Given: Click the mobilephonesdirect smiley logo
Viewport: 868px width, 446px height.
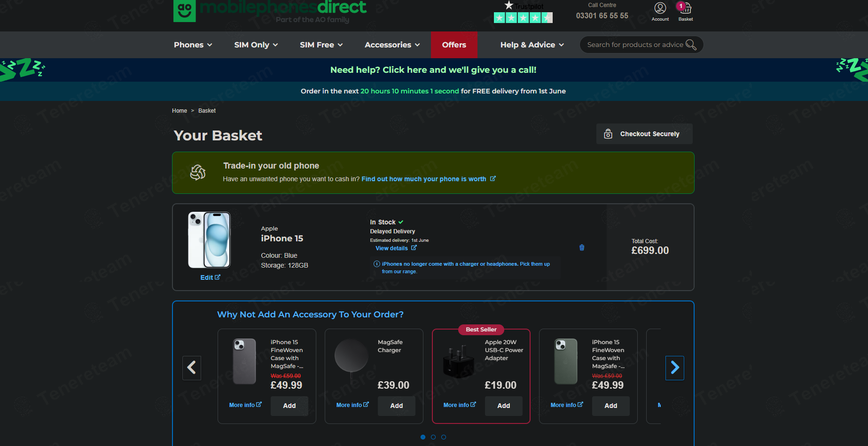Looking at the screenshot, I should tap(184, 10).
